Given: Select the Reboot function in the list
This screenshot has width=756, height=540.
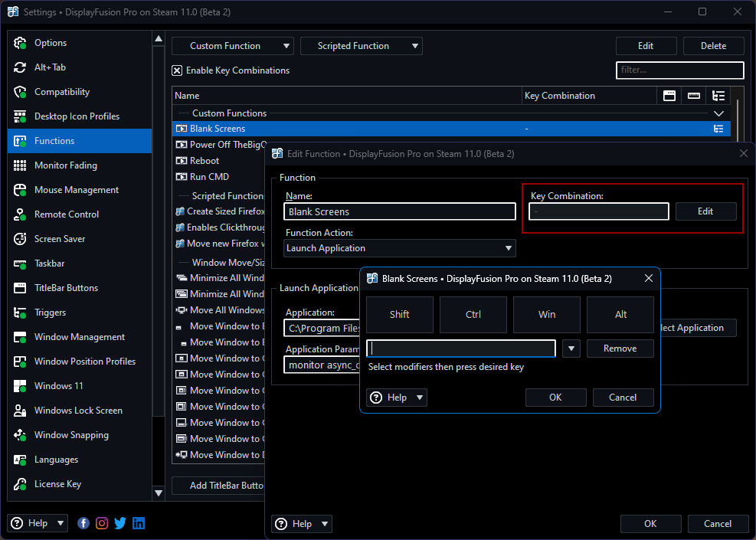Looking at the screenshot, I should [x=205, y=161].
